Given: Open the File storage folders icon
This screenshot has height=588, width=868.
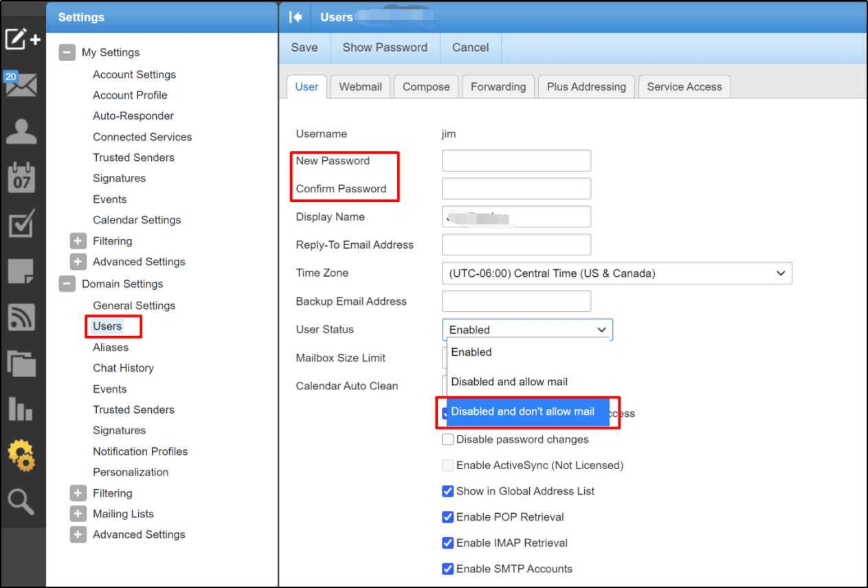Looking at the screenshot, I should point(21,363).
